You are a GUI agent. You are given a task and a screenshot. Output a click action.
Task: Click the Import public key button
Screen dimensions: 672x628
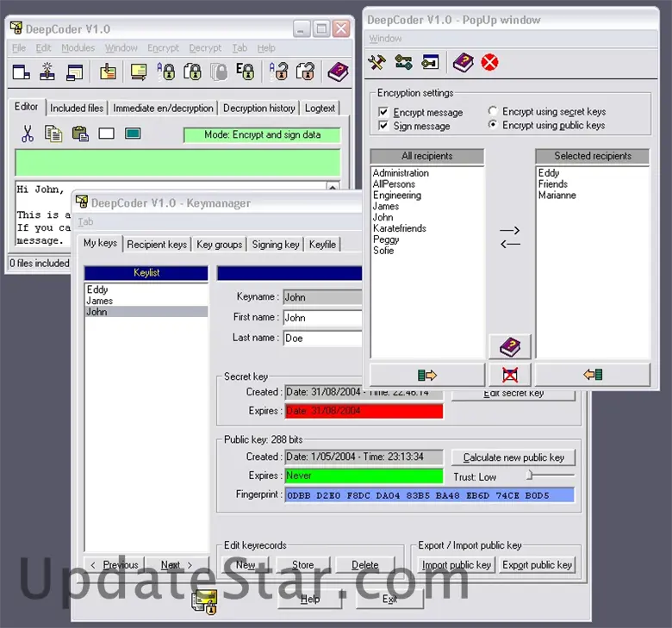pos(457,565)
